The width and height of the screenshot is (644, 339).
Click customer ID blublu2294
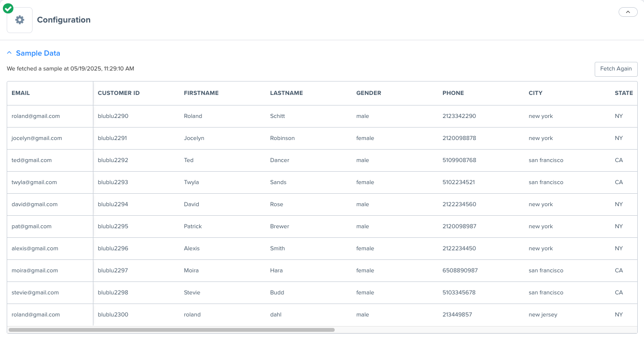(113, 204)
